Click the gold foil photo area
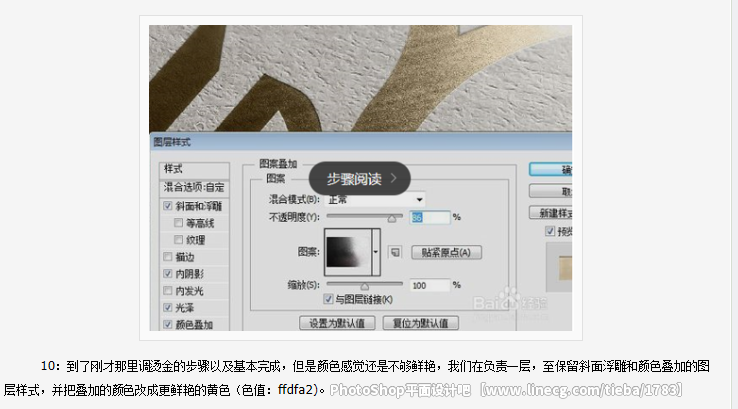The height and width of the screenshot is (409, 738). [x=361, y=78]
